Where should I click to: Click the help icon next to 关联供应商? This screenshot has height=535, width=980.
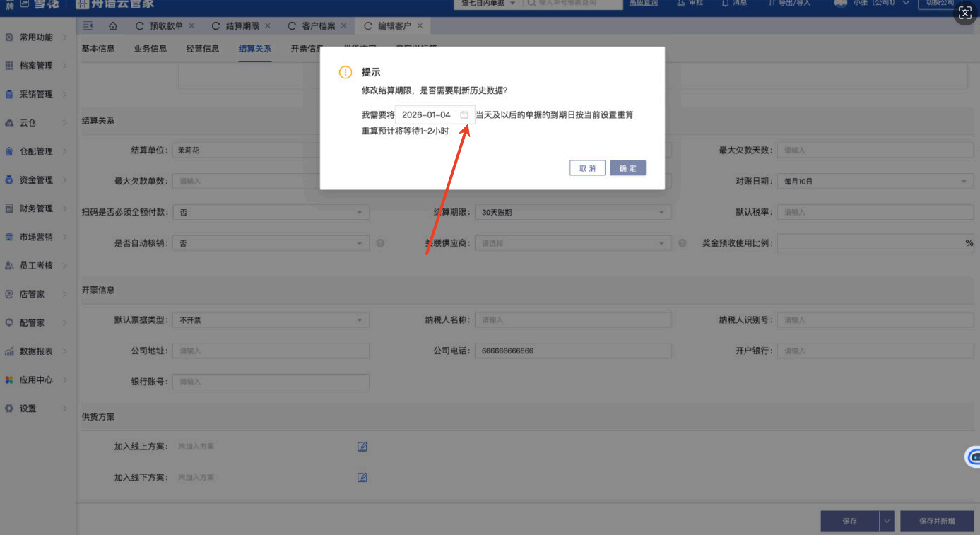click(x=683, y=243)
